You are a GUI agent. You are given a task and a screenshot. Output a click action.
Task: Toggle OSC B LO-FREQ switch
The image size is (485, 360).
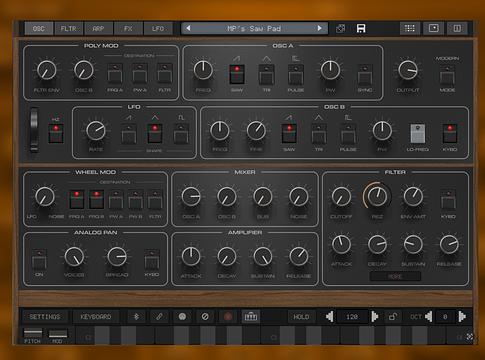tap(417, 133)
